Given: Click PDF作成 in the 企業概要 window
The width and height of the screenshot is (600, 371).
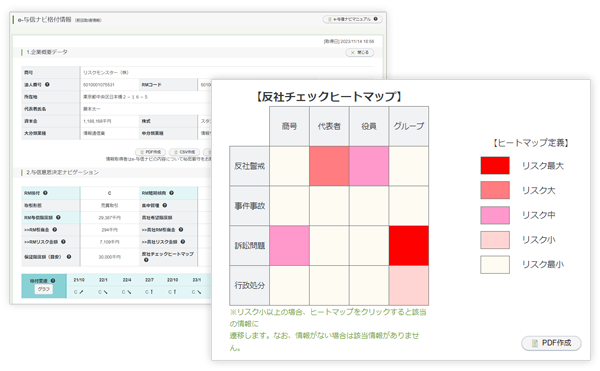Looking at the screenshot, I should coord(150,152).
